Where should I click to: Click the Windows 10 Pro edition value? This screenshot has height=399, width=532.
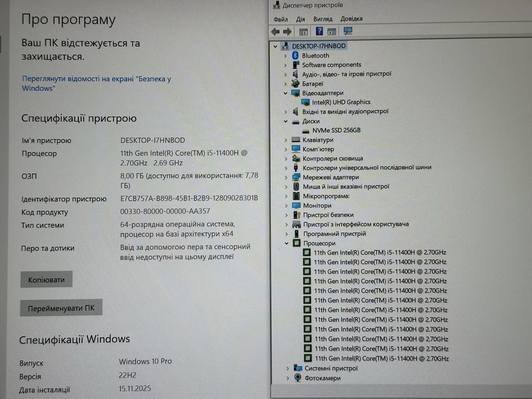coord(145,361)
